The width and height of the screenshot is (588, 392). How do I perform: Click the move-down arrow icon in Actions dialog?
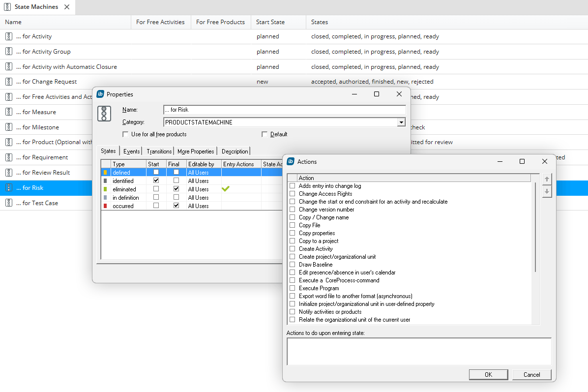pyautogui.click(x=547, y=191)
